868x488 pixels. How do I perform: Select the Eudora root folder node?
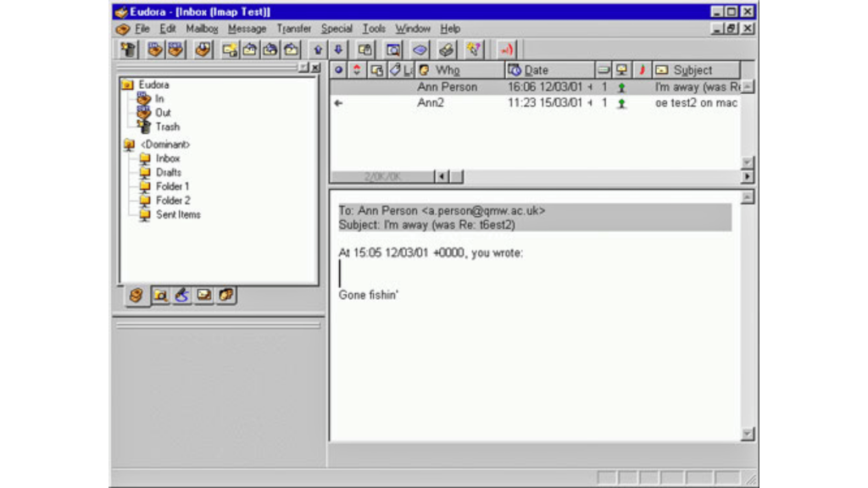click(153, 85)
